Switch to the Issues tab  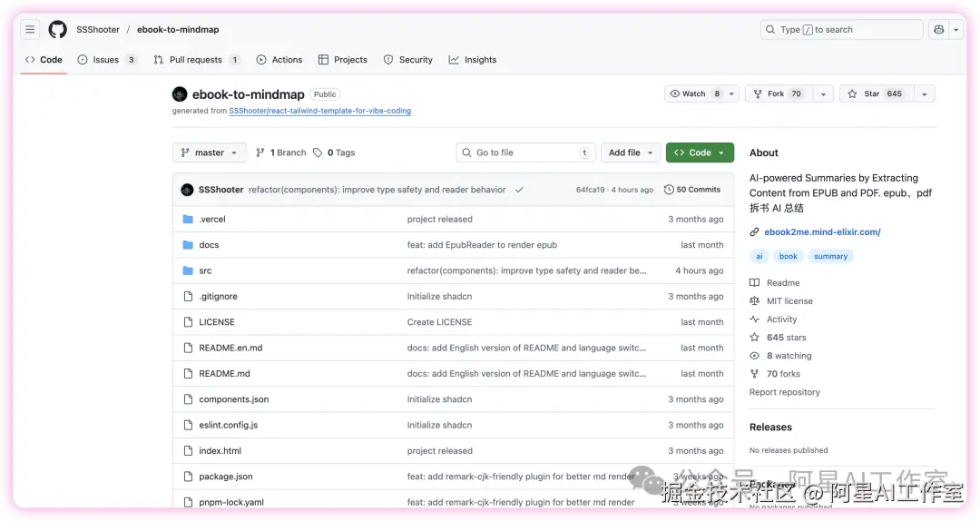tap(106, 60)
